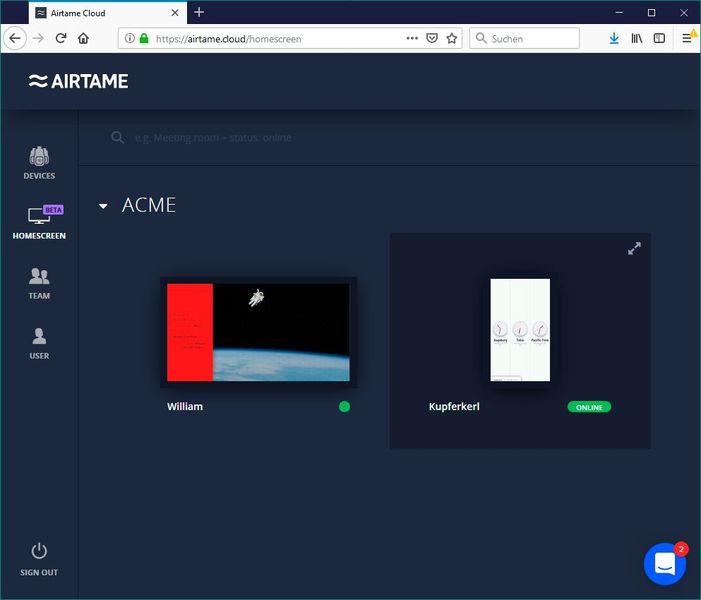Open the chat support bubble

tap(665, 563)
